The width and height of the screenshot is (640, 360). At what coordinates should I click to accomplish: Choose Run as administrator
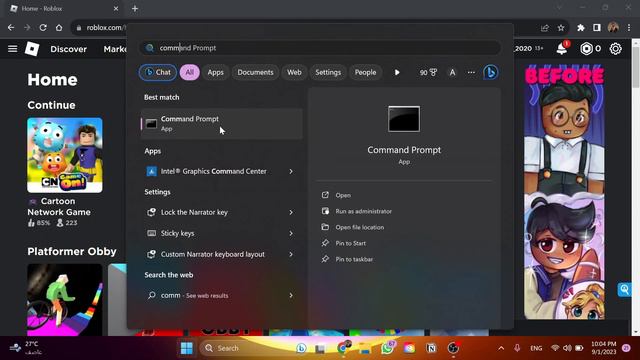pyautogui.click(x=363, y=211)
